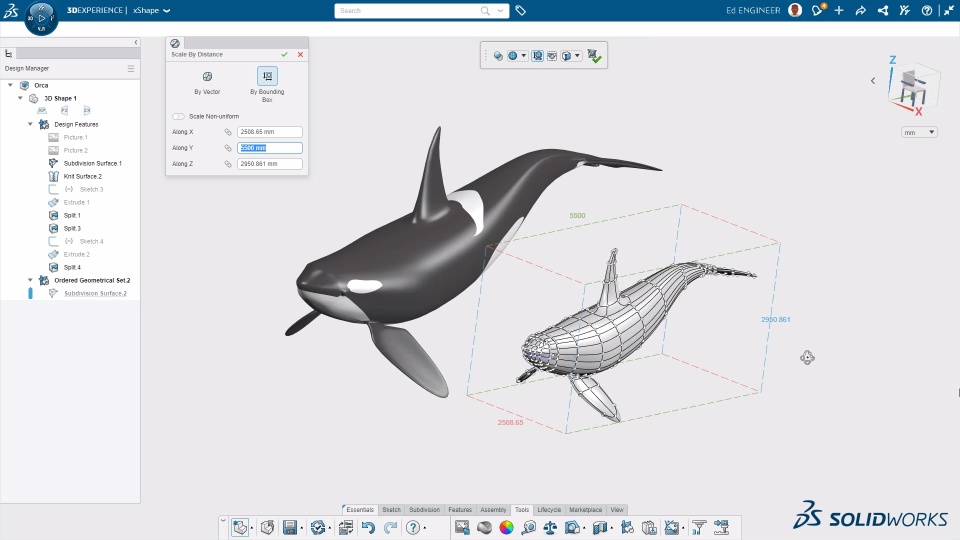The height and width of the screenshot is (540, 960).
Task: Click the sphere icon in context toolbar
Action: pos(498,56)
